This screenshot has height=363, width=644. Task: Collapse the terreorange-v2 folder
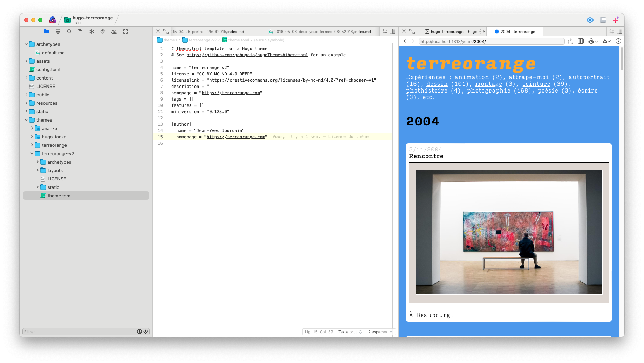[32, 153]
